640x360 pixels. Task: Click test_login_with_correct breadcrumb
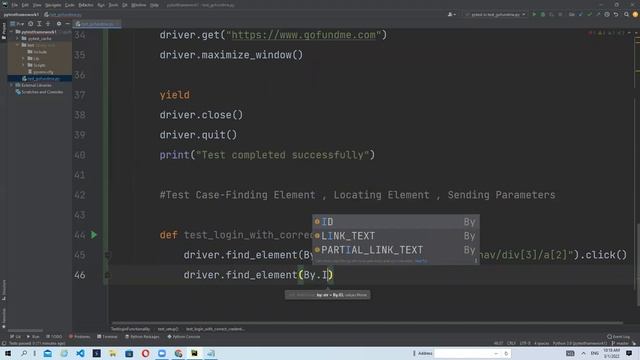215,329
